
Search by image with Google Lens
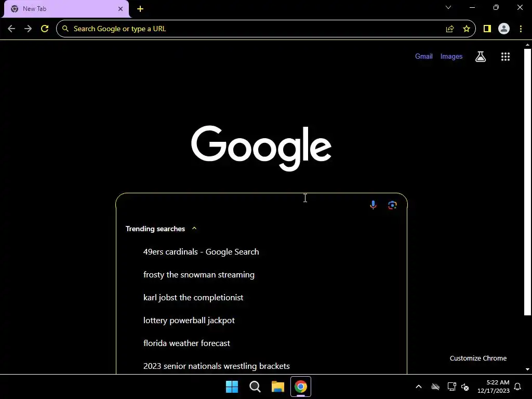pos(393,205)
